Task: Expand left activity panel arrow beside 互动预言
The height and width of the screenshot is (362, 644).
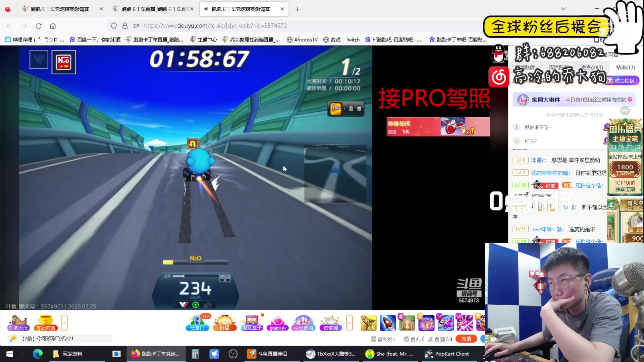Action: 64,323
